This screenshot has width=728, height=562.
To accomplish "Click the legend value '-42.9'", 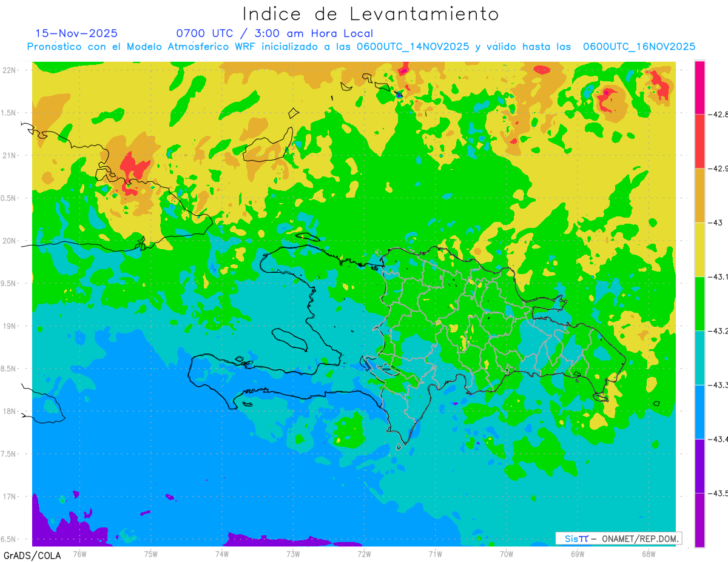I will pos(718,169).
